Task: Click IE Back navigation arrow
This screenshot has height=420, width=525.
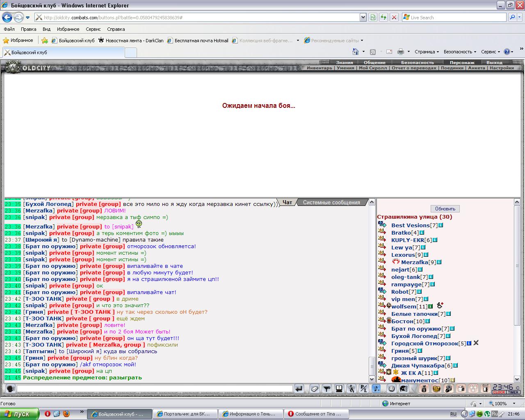Action: 7,17
